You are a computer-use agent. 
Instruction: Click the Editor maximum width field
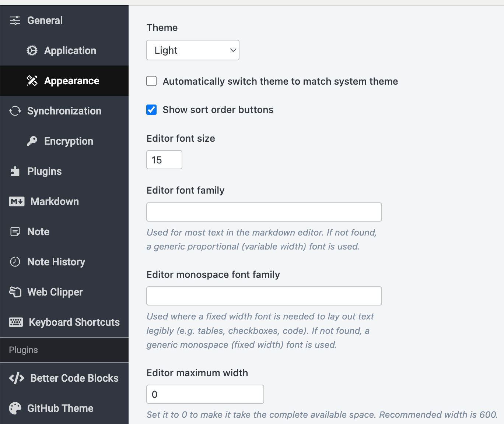coord(205,394)
